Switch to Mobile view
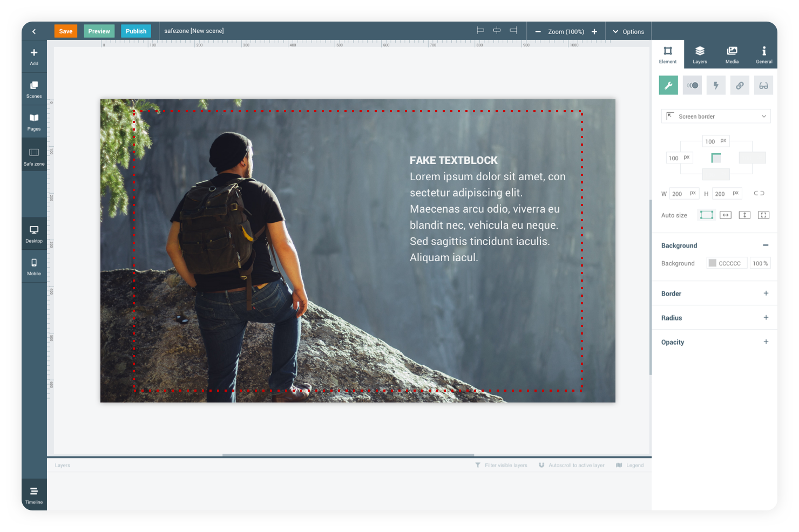Viewport: 799px width, 532px height. [34, 267]
